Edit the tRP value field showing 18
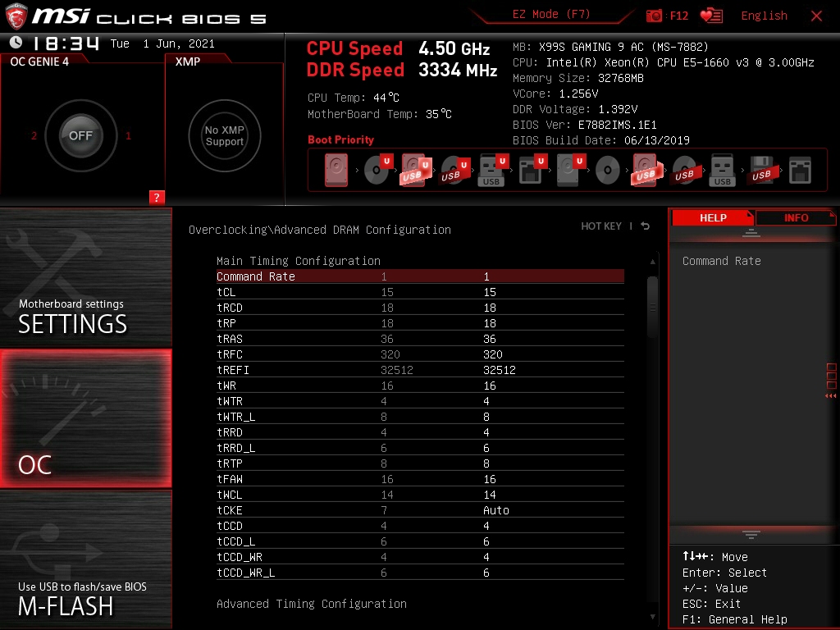Viewport: 840px width, 630px height. (489, 323)
